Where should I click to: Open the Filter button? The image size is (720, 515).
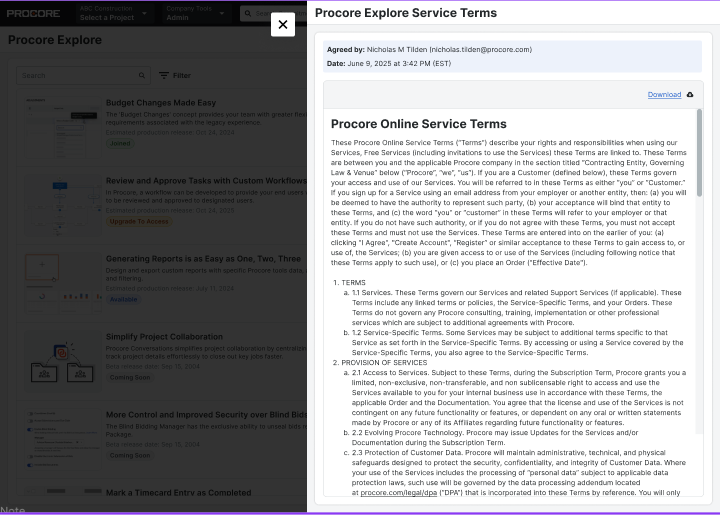pyautogui.click(x=174, y=75)
